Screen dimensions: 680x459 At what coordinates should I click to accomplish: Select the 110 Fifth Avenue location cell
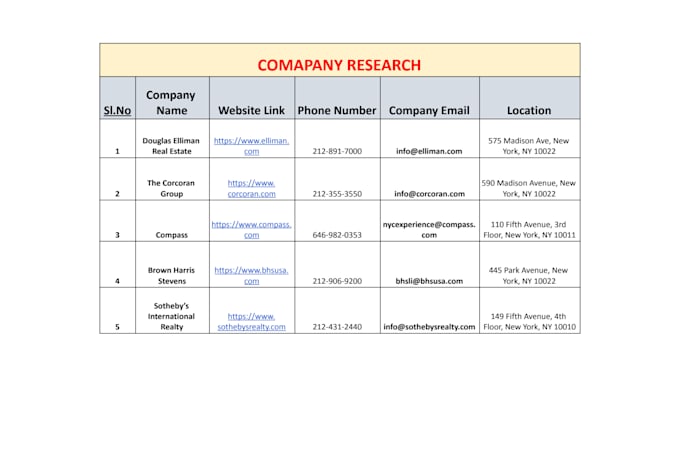pos(530,221)
